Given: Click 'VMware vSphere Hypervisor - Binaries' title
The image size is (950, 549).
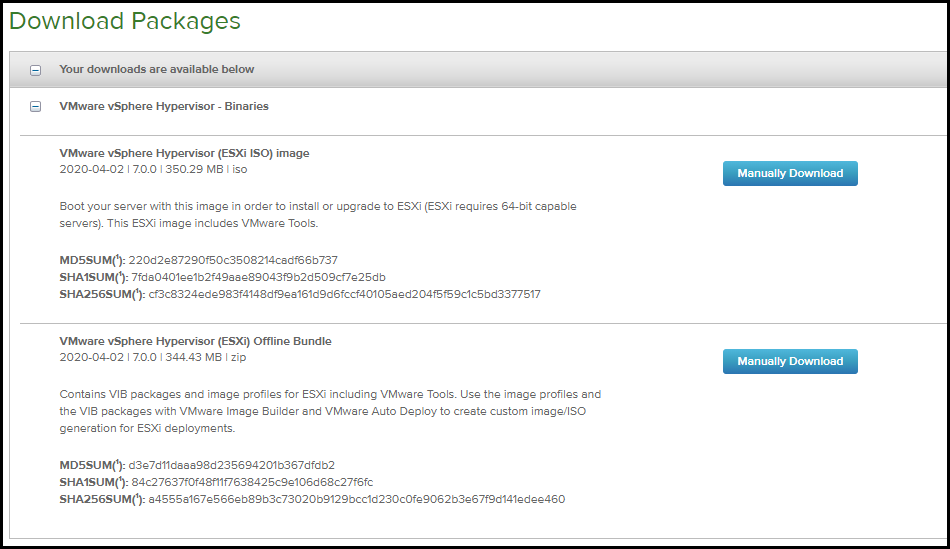Looking at the screenshot, I should point(164,106).
